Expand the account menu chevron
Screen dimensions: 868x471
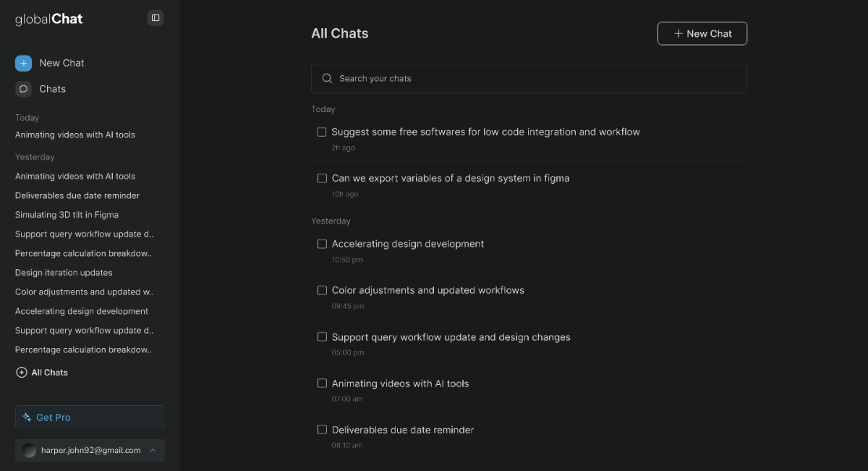tap(153, 450)
